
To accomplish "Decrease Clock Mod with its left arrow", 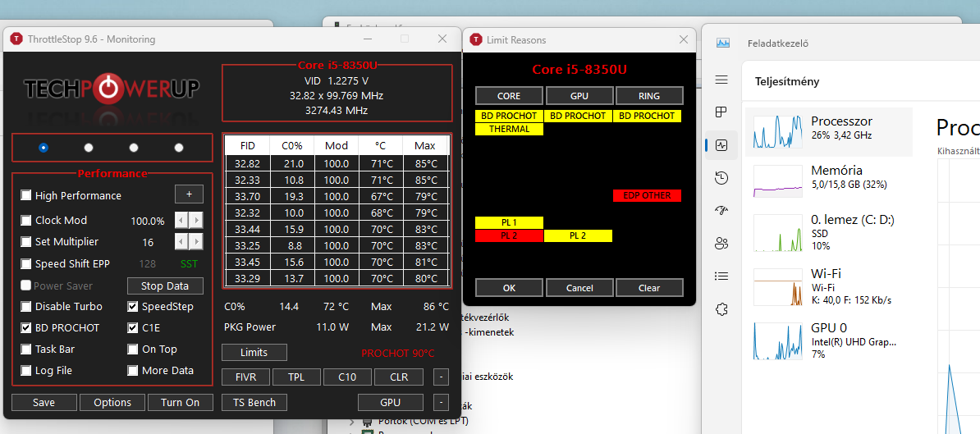I will [x=181, y=221].
